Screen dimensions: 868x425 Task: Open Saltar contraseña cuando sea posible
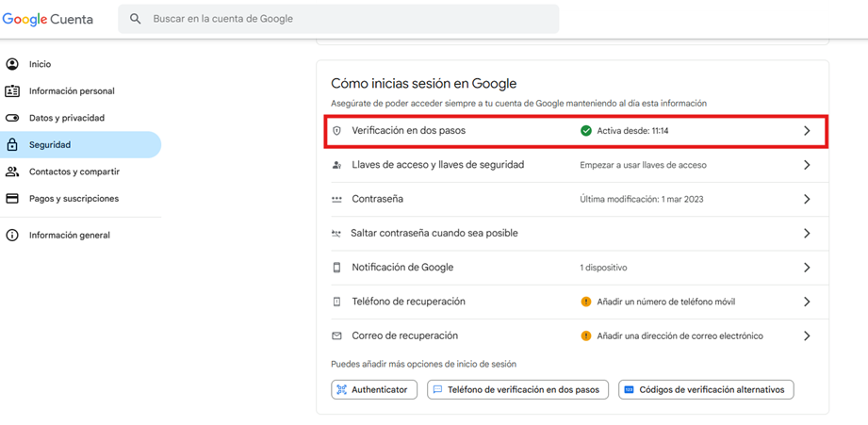point(580,234)
